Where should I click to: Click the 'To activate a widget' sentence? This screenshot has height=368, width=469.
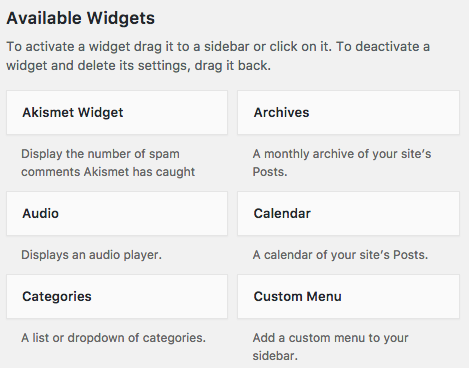click(x=169, y=47)
